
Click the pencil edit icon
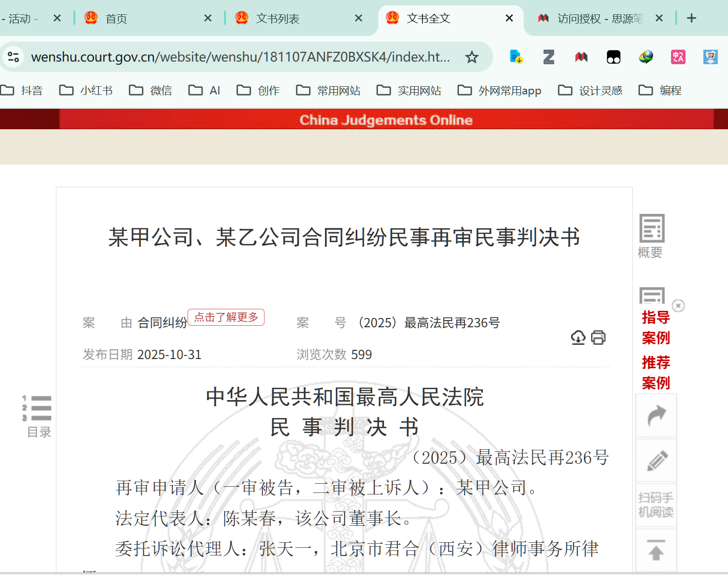point(656,461)
